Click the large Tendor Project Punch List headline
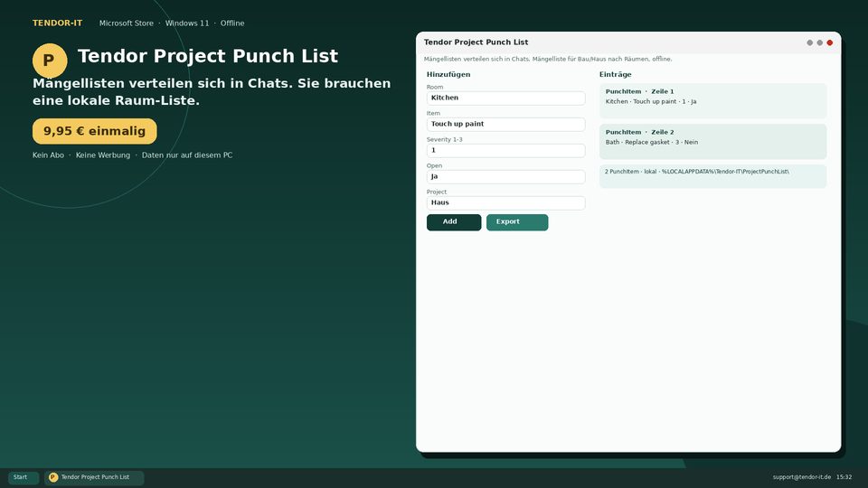This screenshot has width=868, height=488. tap(208, 56)
